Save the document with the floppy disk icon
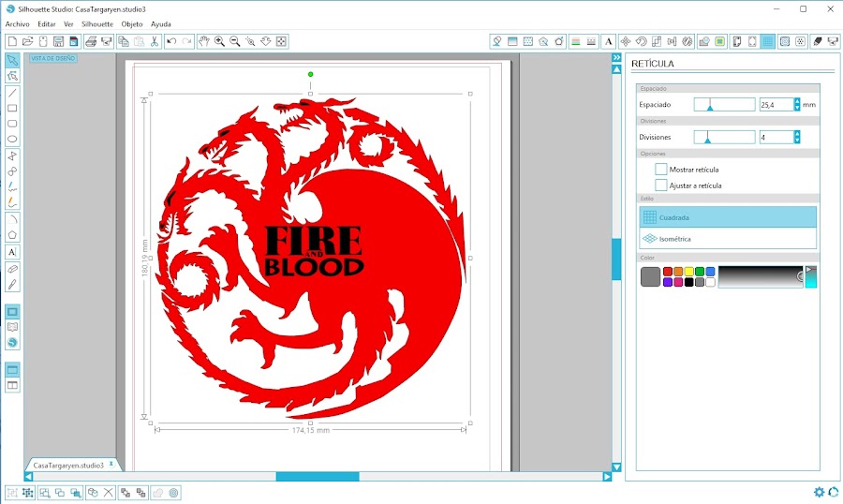The height and width of the screenshot is (504, 843). 59,41
